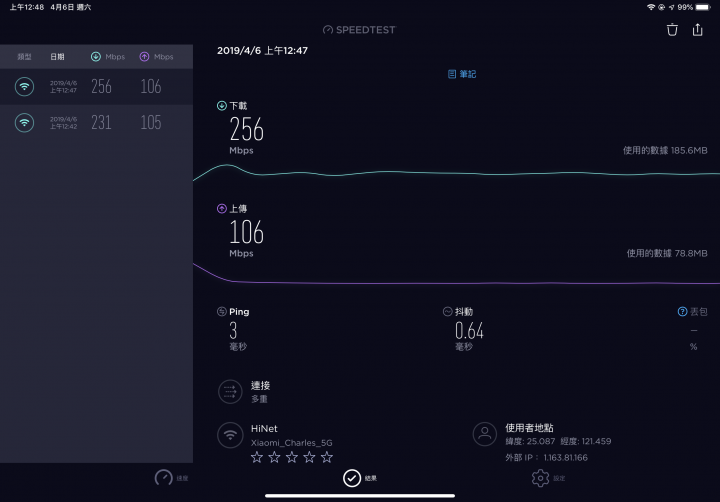Sort by 日期 column header

point(57,56)
